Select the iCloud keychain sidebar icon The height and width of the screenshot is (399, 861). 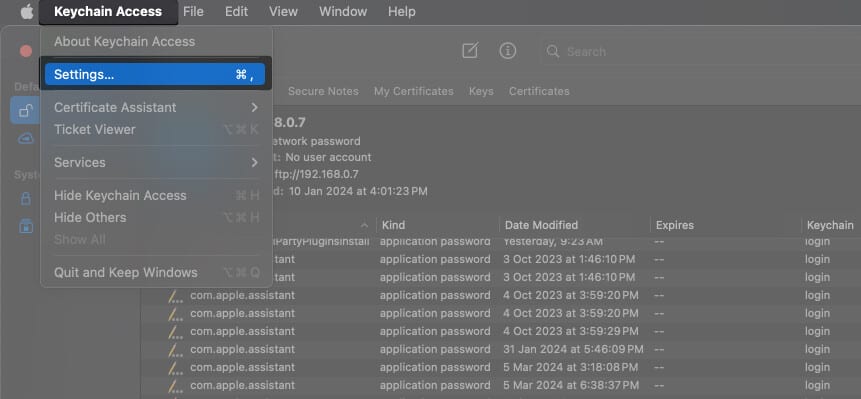[25, 139]
